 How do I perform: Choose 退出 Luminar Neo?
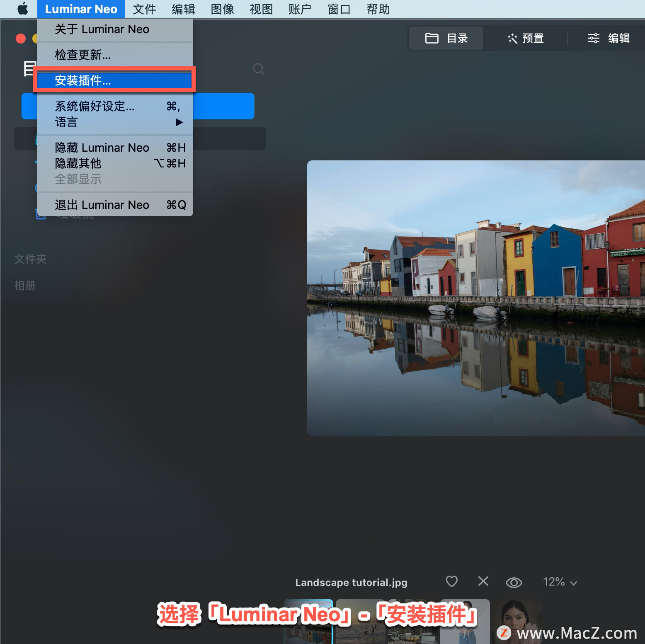115,205
